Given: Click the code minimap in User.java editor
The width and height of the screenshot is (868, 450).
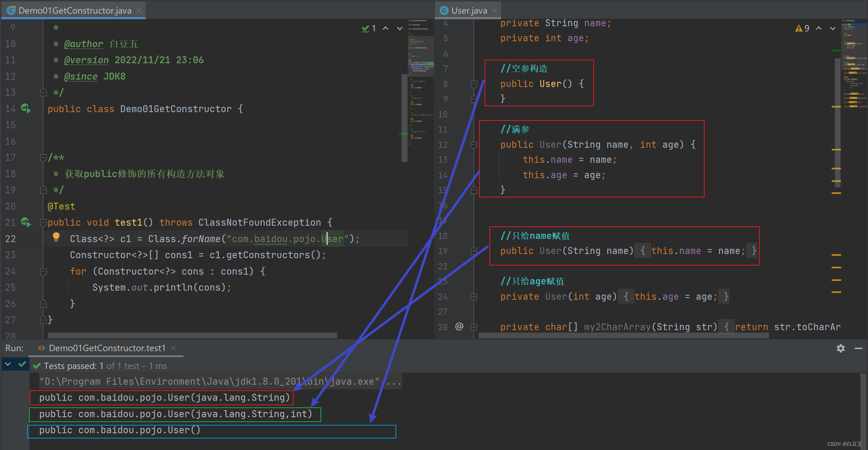Looking at the screenshot, I should (854, 65).
